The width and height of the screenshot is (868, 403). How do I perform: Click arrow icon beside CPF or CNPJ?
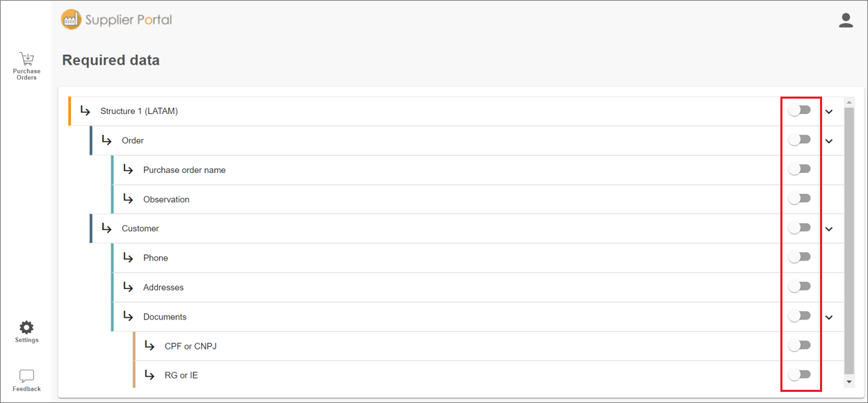point(150,345)
